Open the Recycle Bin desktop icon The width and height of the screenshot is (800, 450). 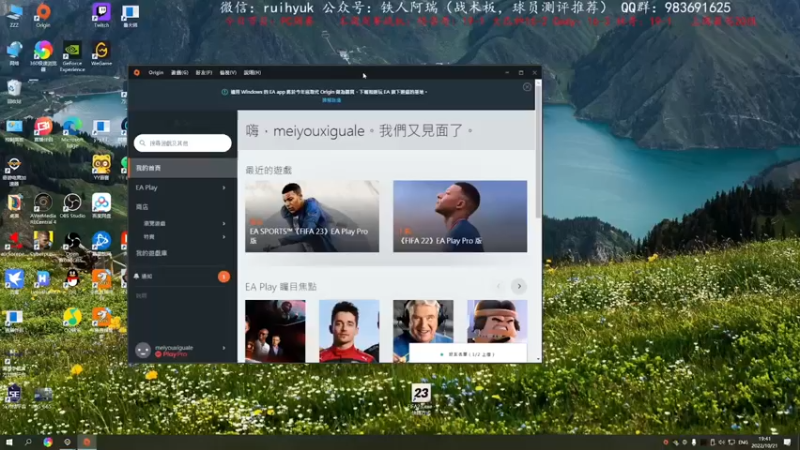point(14,92)
